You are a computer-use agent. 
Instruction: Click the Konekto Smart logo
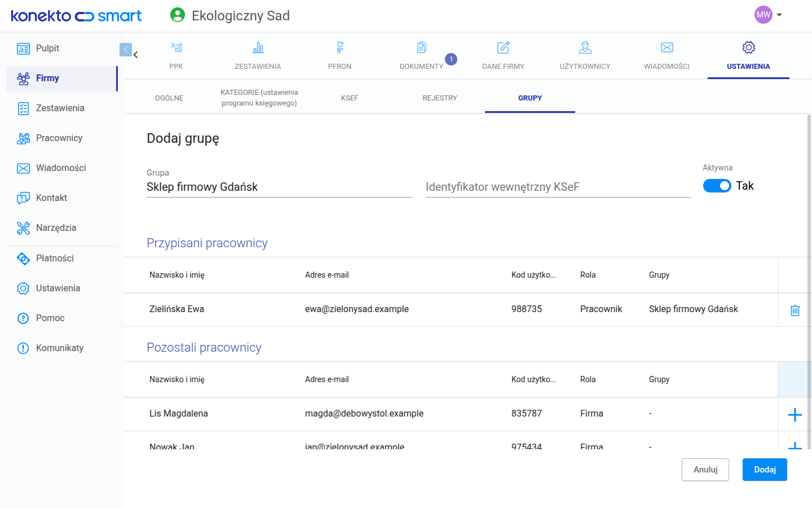tap(77, 16)
